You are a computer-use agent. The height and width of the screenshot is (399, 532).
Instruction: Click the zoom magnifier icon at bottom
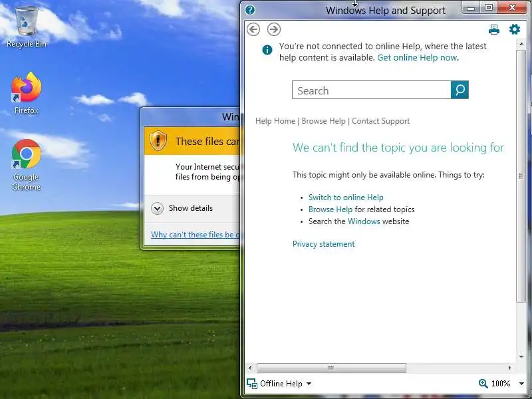(483, 384)
